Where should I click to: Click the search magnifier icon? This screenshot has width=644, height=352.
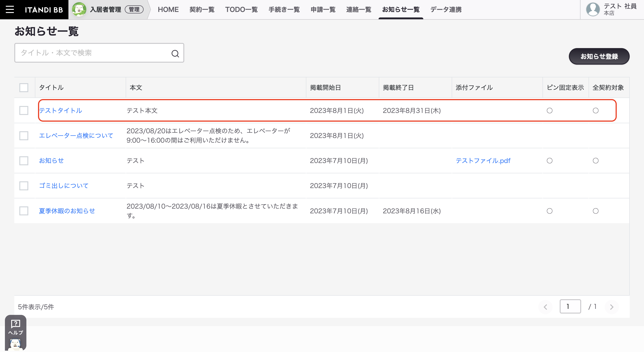coord(175,53)
